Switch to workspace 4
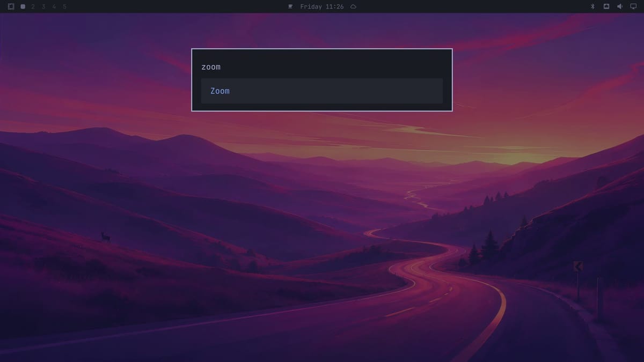 coord(54,6)
